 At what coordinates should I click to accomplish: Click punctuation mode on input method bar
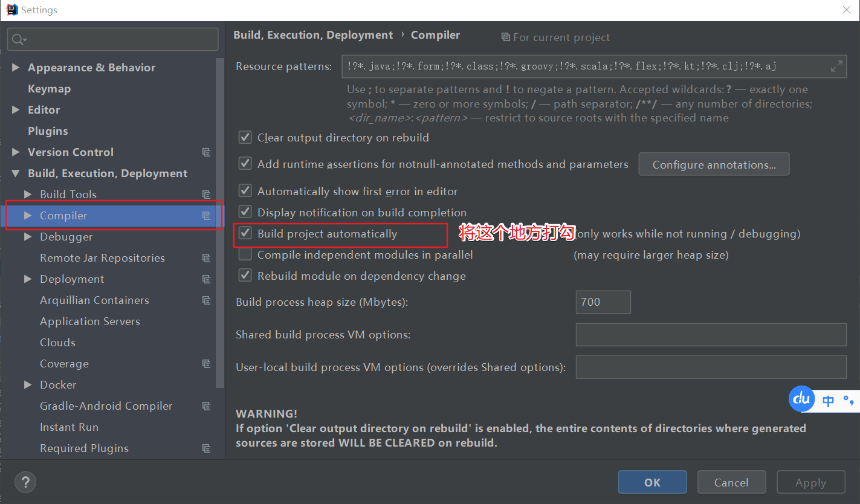(849, 399)
